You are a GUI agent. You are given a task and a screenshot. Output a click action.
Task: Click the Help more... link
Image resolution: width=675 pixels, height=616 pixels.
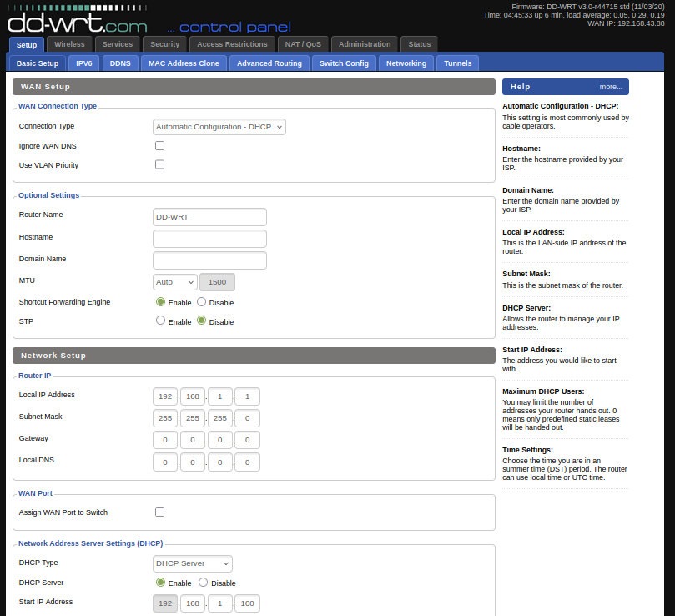611,87
